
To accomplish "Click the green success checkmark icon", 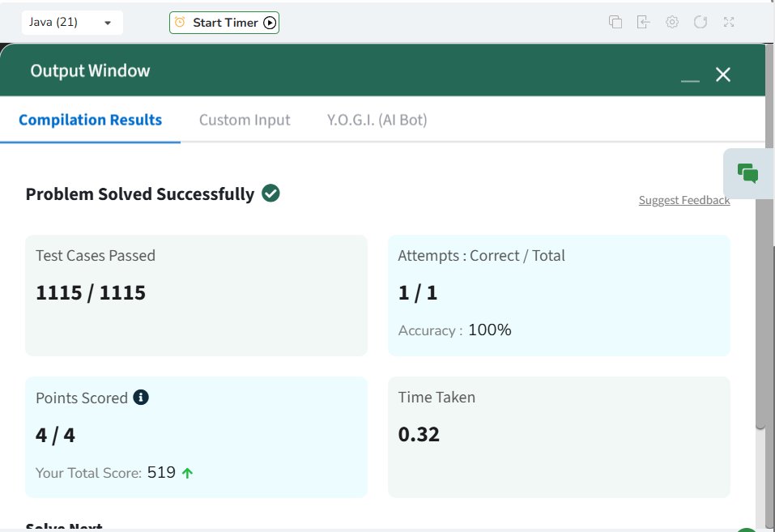I will click(x=270, y=193).
